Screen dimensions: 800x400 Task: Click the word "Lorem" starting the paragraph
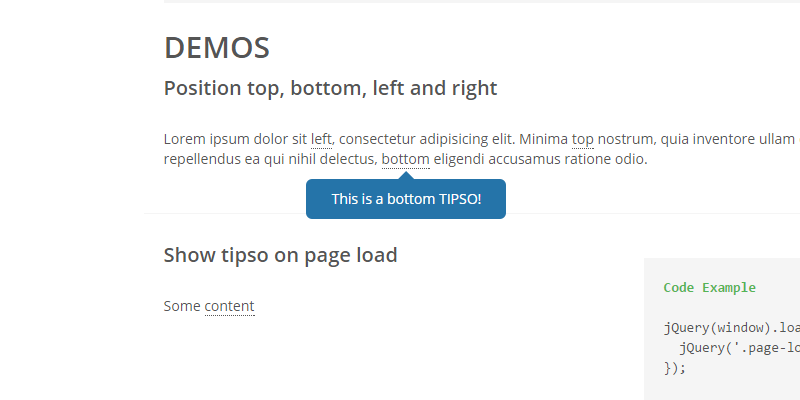tap(185, 139)
